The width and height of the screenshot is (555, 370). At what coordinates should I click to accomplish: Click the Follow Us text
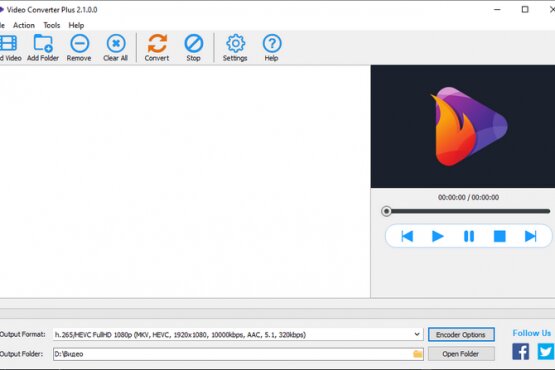(x=532, y=333)
